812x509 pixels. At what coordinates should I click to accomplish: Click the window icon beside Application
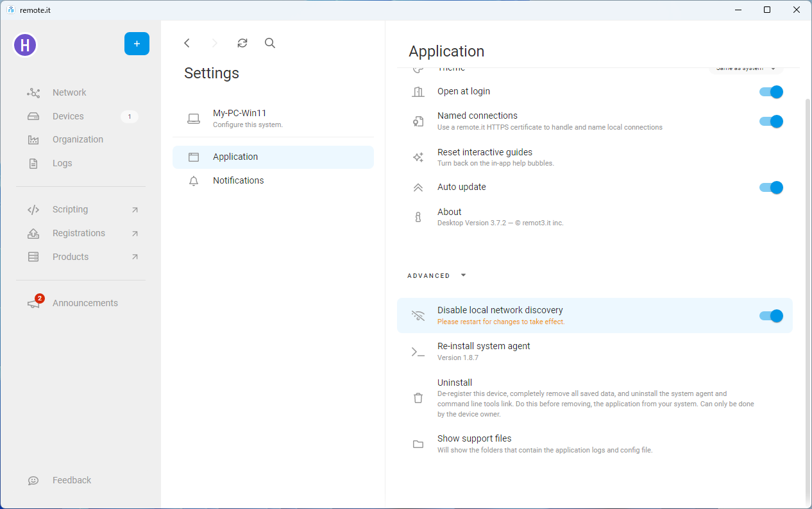click(x=194, y=157)
